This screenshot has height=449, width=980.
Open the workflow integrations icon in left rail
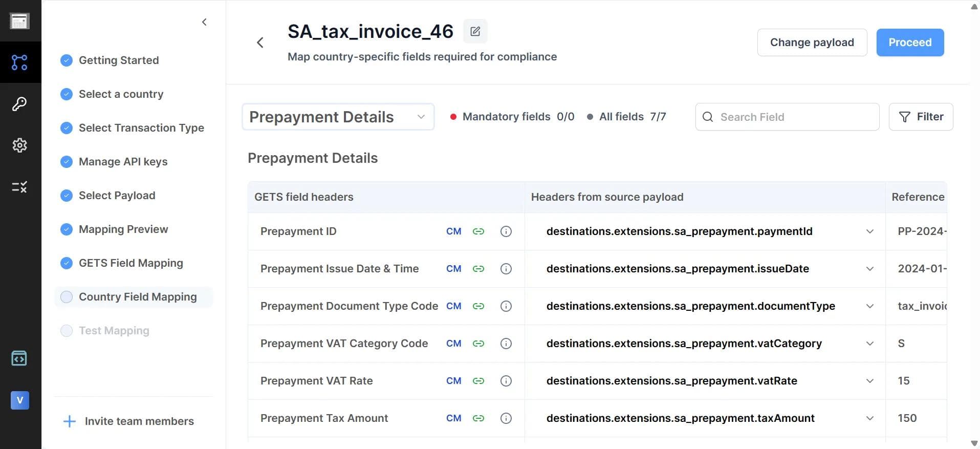point(19,62)
